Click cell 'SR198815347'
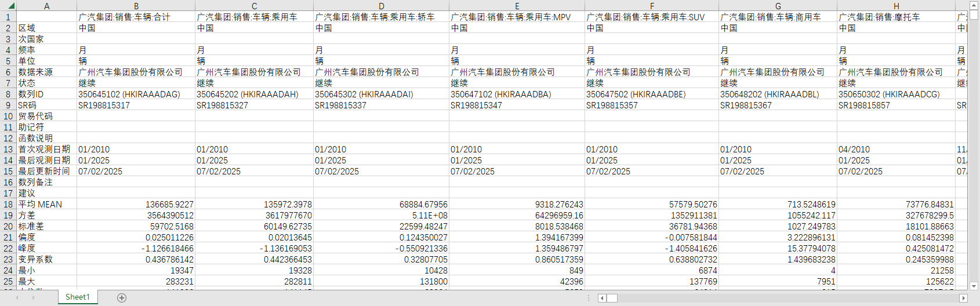This screenshot has height=306, width=980. 517,105
